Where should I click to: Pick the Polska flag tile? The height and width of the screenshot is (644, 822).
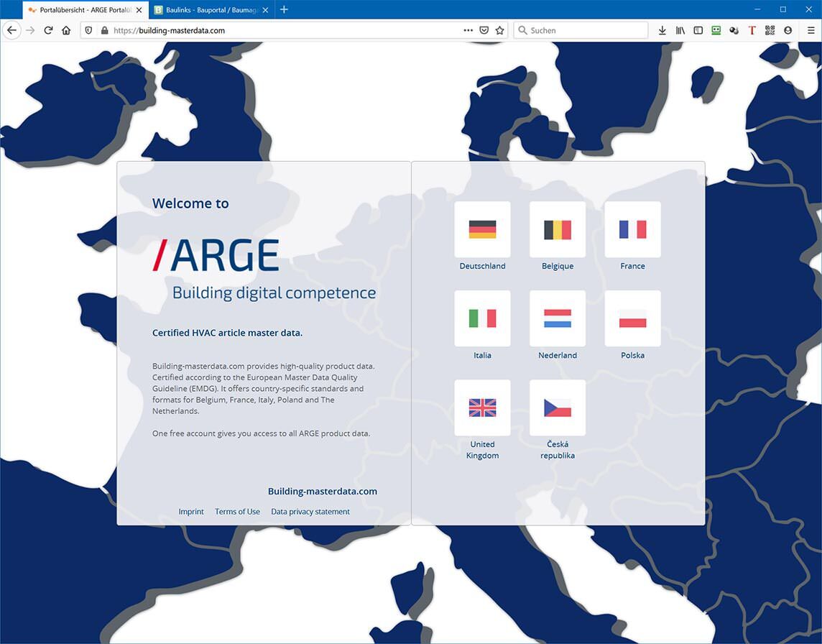pyautogui.click(x=633, y=318)
